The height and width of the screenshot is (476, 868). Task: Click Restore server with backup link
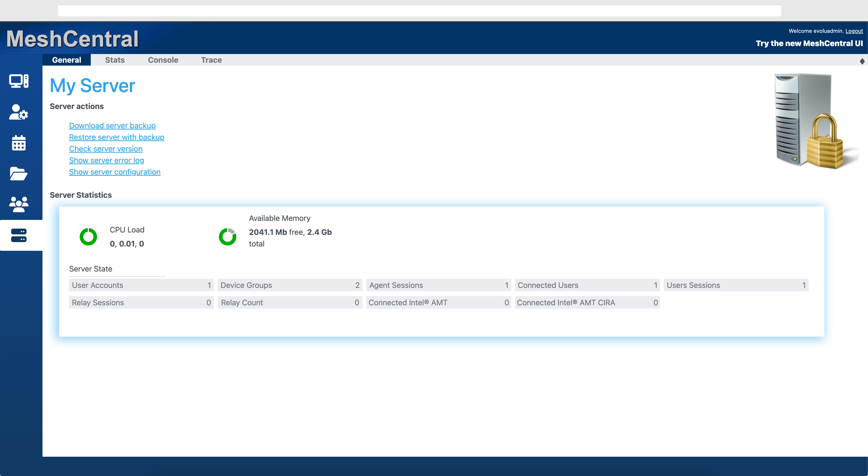[x=117, y=137]
